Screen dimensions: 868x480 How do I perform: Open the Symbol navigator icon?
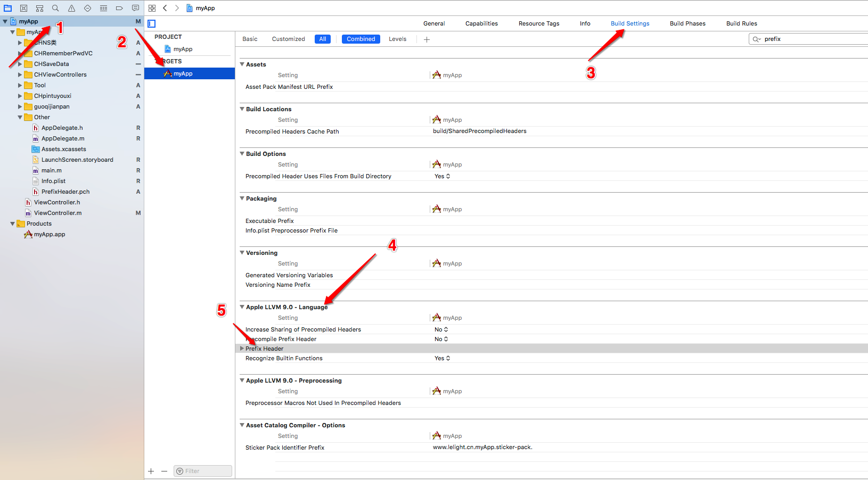(40, 8)
